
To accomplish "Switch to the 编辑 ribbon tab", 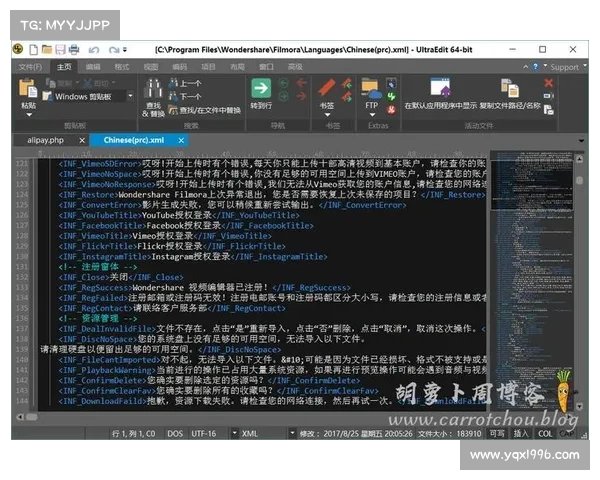I will click(93, 67).
